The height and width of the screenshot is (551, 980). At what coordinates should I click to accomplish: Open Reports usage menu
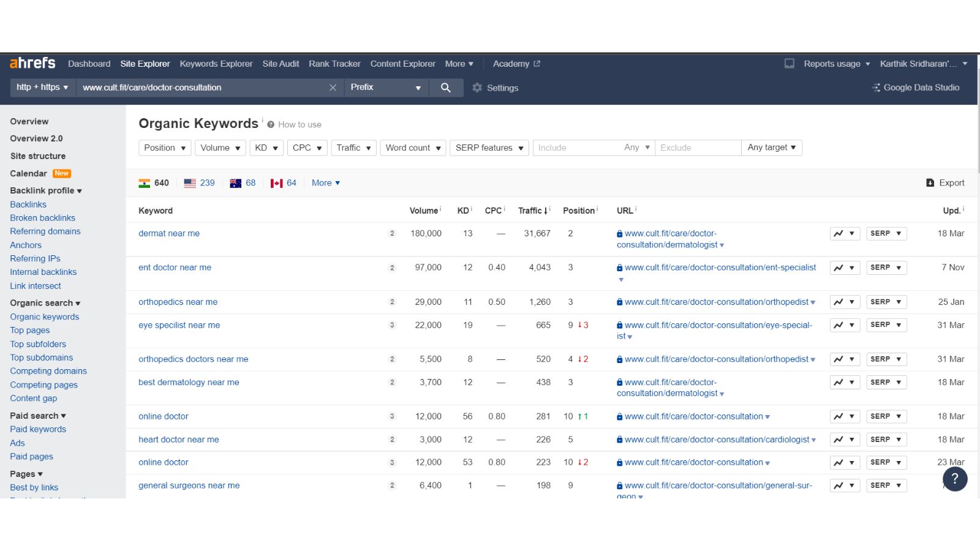tap(837, 64)
